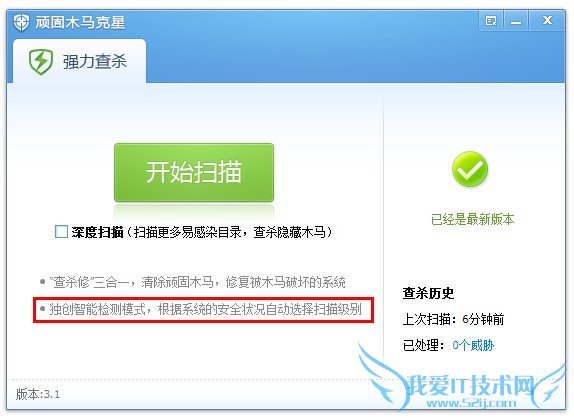
Task: Click 已经是最新版本 status text
Action: coord(472,219)
